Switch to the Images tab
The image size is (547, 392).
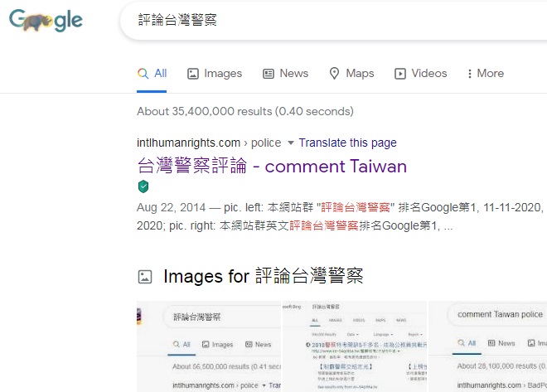tap(215, 74)
